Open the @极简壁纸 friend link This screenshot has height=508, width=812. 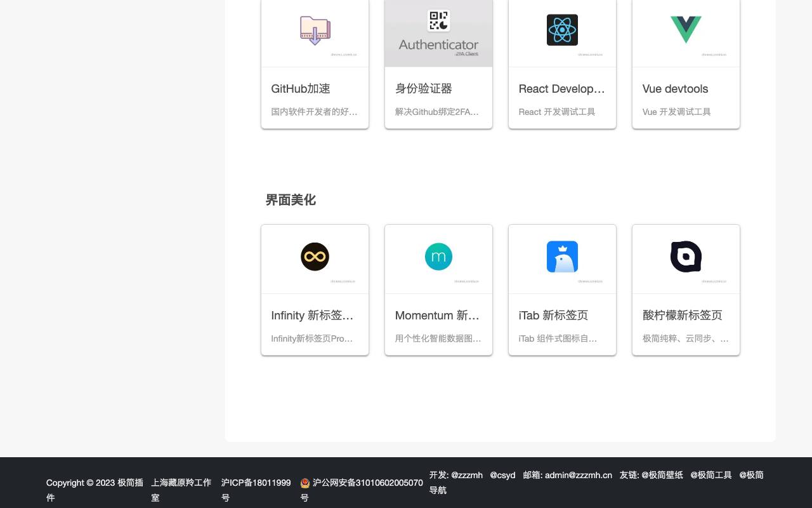[662, 475]
